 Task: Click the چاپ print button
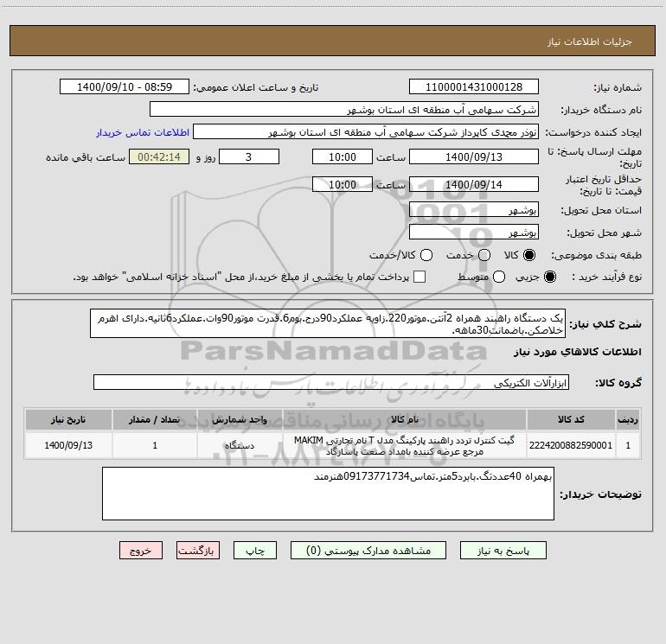255,551
